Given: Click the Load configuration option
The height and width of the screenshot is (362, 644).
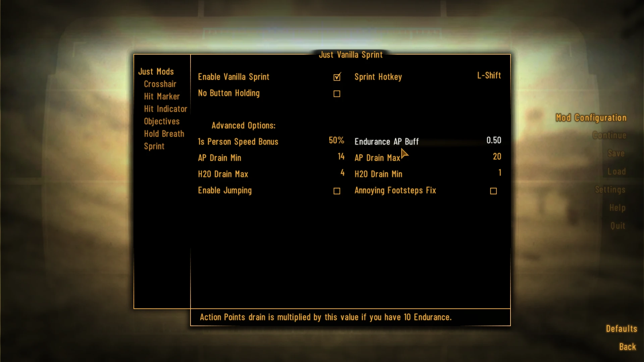Looking at the screenshot, I should [616, 171].
